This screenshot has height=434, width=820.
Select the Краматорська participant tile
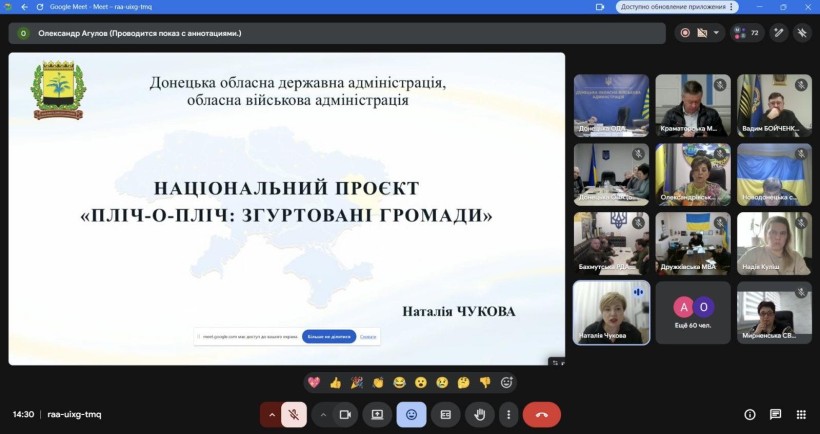693,106
